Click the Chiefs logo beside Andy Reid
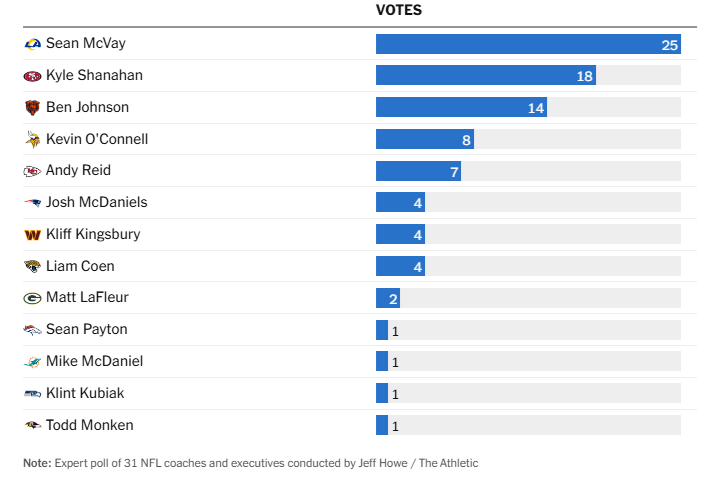709x481 pixels. [x=32, y=171]
